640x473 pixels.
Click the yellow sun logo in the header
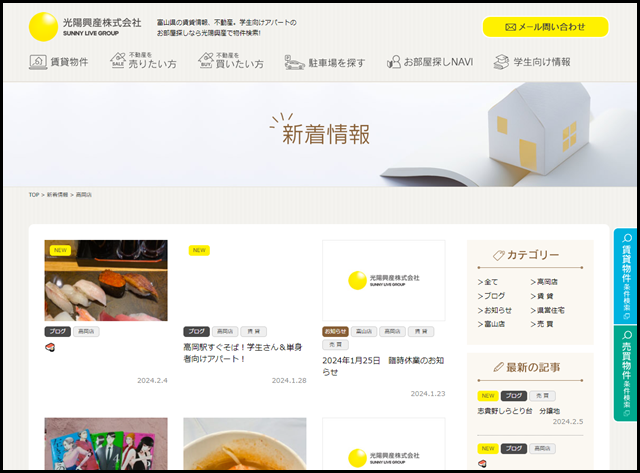point(43,27)
